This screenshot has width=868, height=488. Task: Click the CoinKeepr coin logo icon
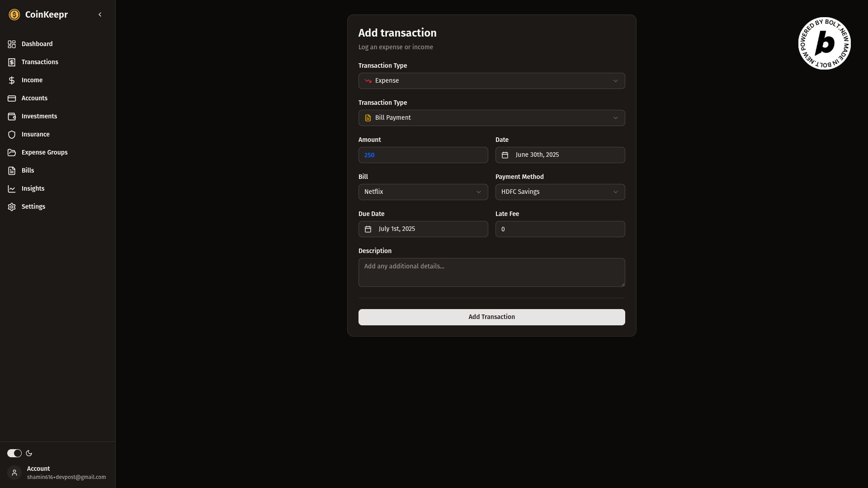coord(14,15)
